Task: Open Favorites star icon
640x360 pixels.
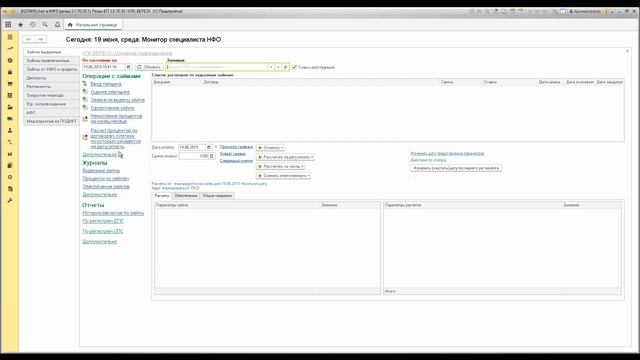Action: pyautogui.click(x=20, y=24)
